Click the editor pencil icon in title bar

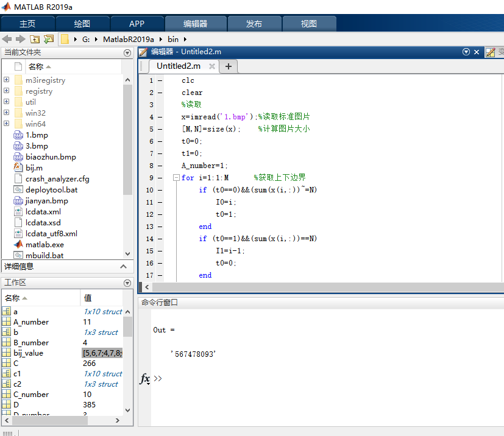(x=143, y=52)
